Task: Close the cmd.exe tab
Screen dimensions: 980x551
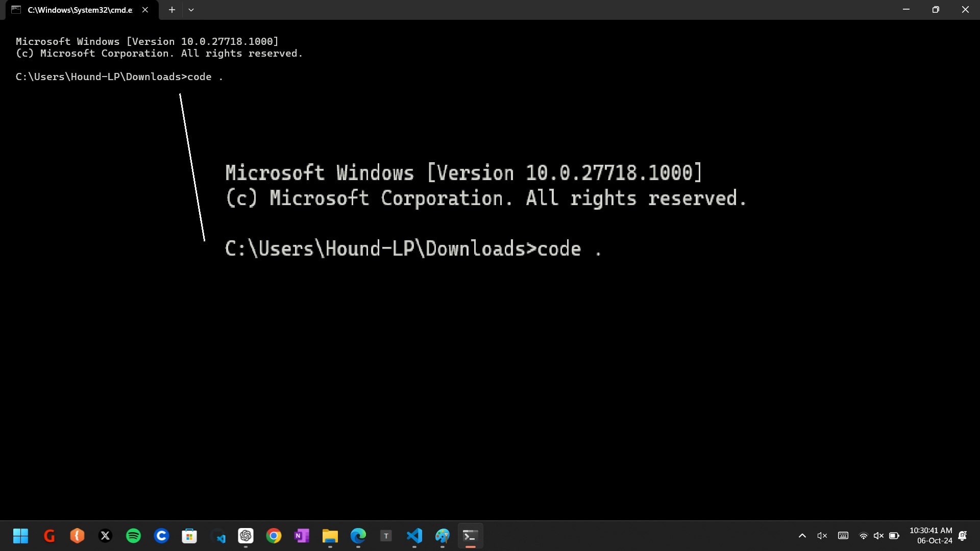Action: click(x=145, y=10)
